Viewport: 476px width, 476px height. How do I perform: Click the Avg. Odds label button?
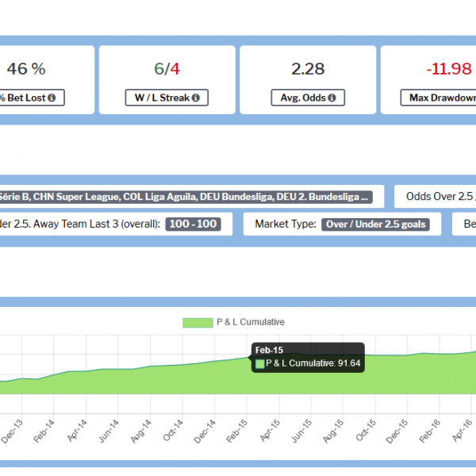click(308, 98)
